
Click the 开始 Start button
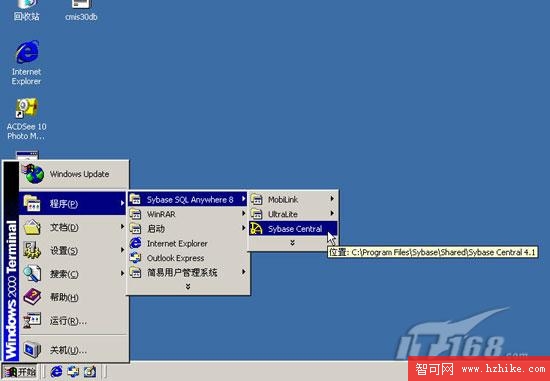(x=19, y=372)
